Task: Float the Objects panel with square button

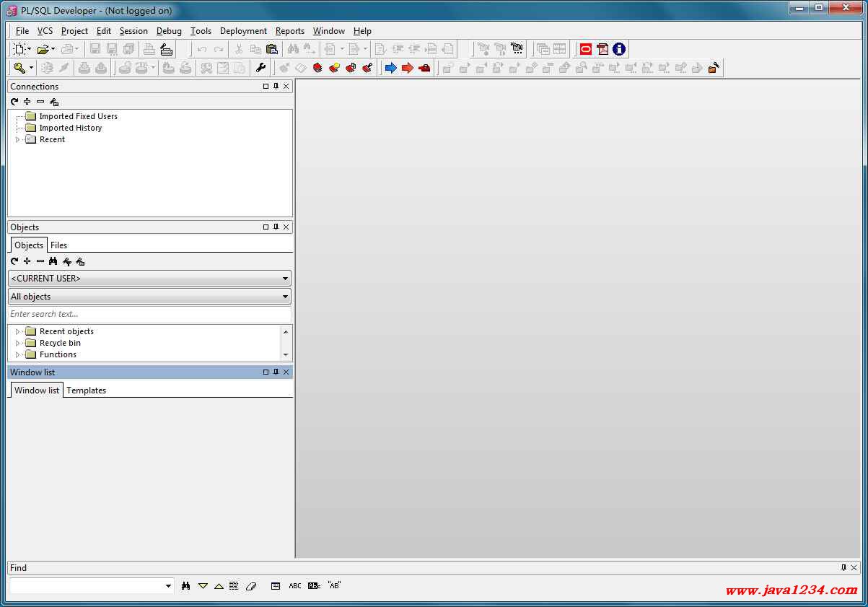Action: (266, 227)
